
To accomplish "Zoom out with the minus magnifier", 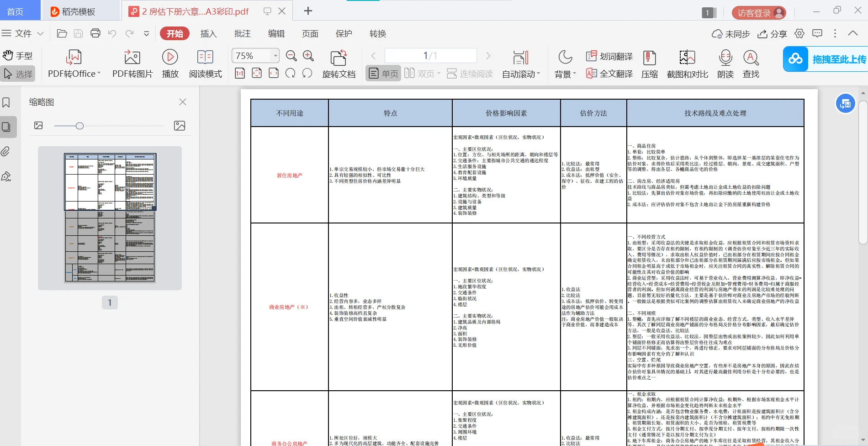I will (x=291, y=56).
